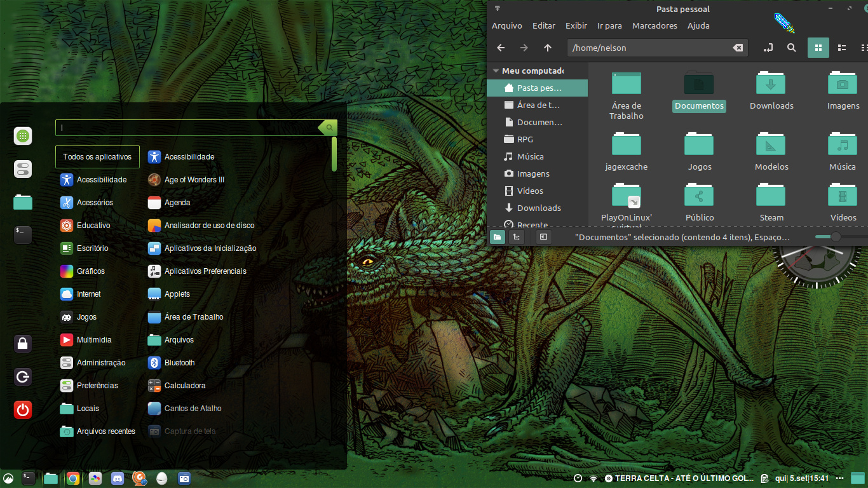Show places view in the sidebar
Viewport: 868px width, 488px height.
[497, 237]
